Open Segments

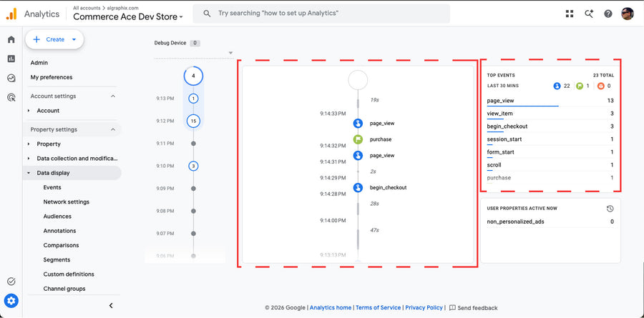57,259
